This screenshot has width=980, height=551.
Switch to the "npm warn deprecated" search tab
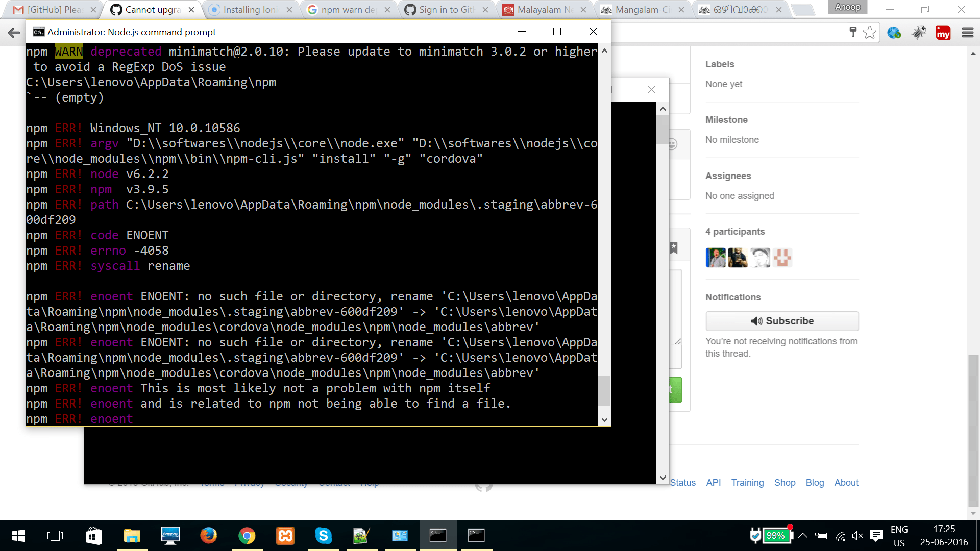(x=347, y=9)
